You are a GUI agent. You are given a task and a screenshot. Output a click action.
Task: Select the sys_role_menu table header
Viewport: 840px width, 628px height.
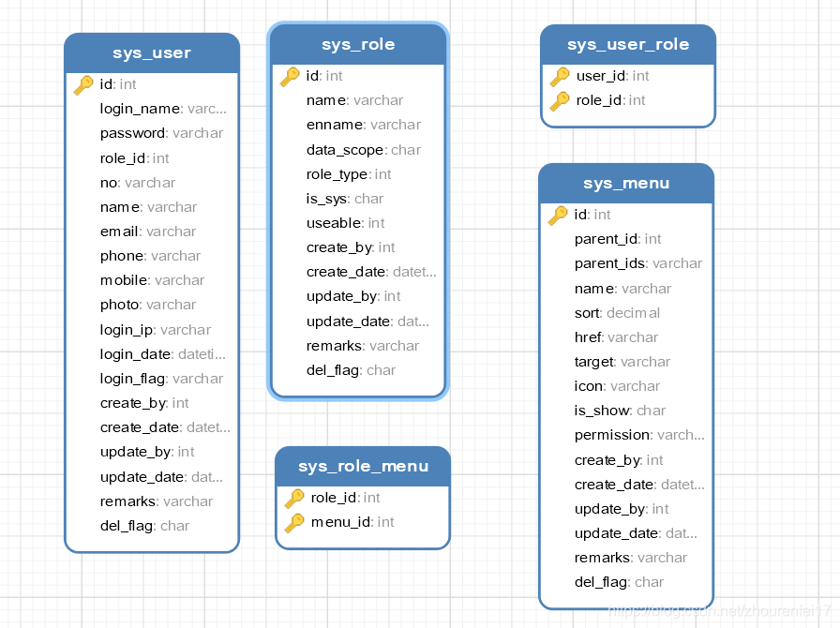pyautogui.click(x=362, y=466)
